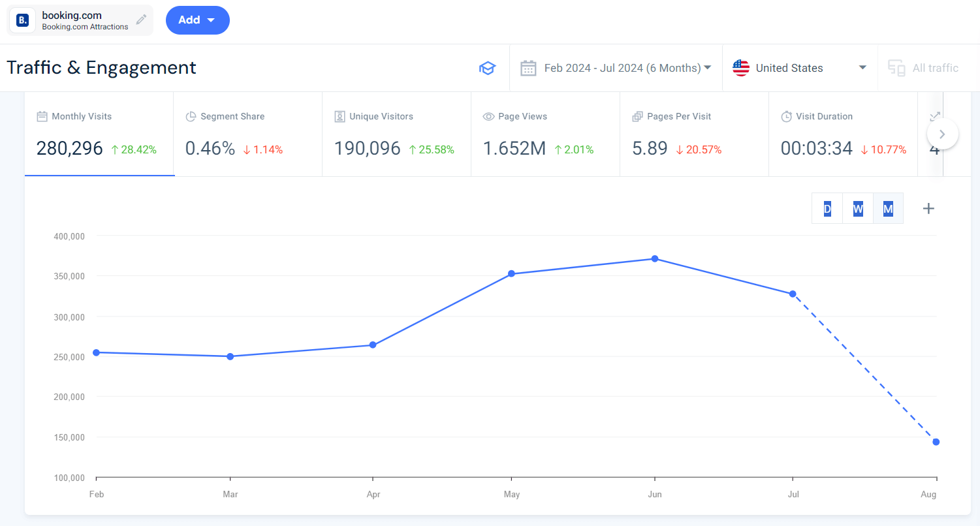980x526 pixels.
Task: Click the Booking.com logo icon
Action: click(23, 20)
